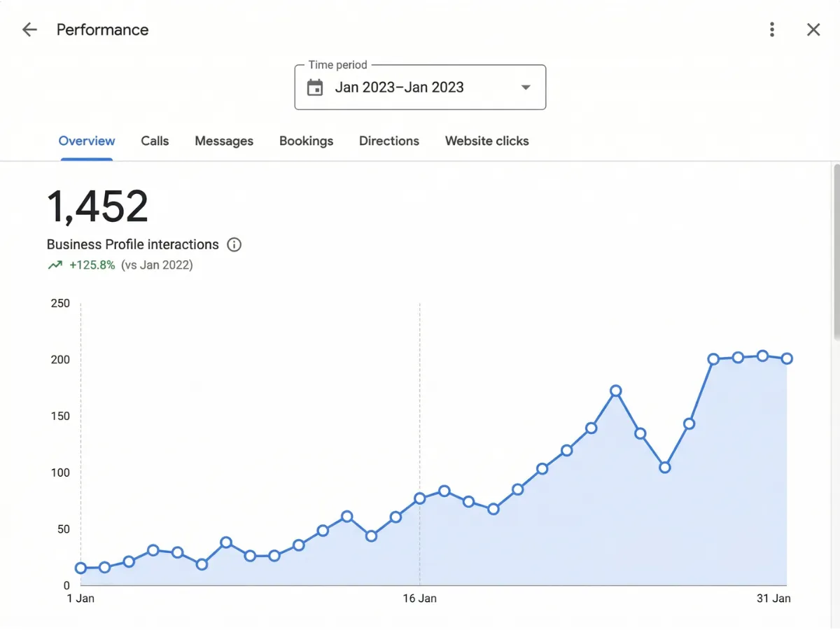This screenshot has height=630, width=840.
Task: Open the three-dot overflow menu
Action: point(772,29)
